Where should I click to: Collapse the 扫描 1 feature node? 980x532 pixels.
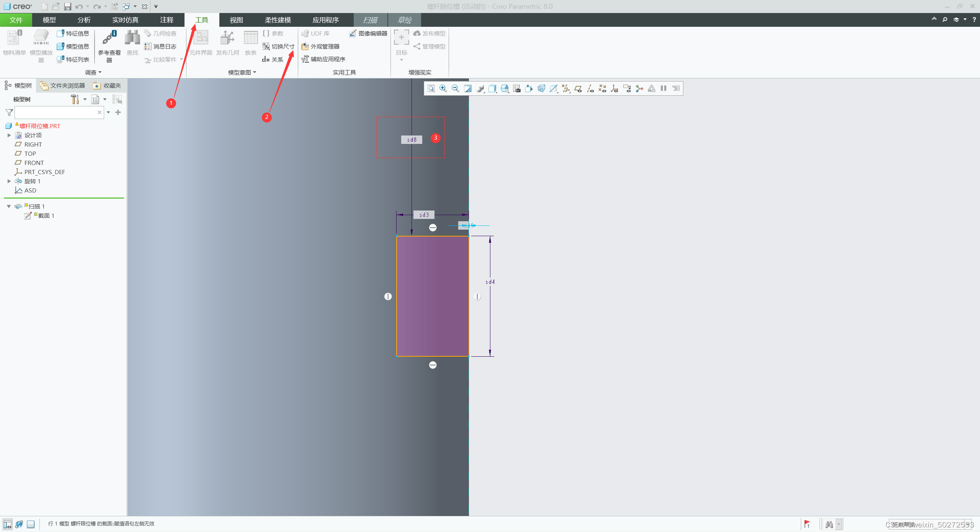coord(9,206)
